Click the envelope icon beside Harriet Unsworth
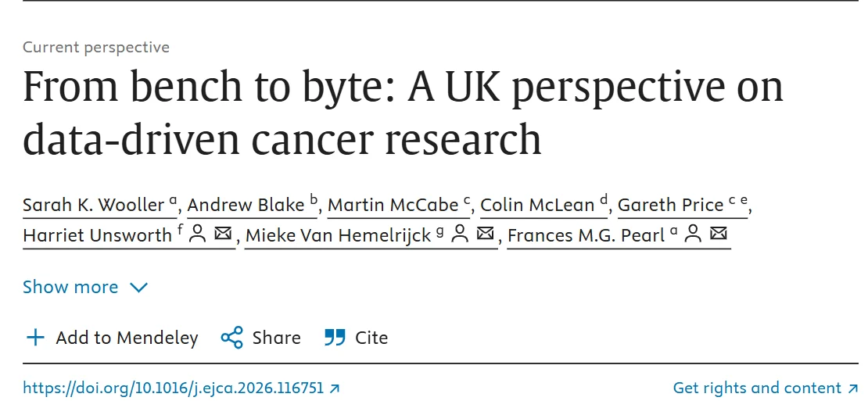 [x=223, y=234]
